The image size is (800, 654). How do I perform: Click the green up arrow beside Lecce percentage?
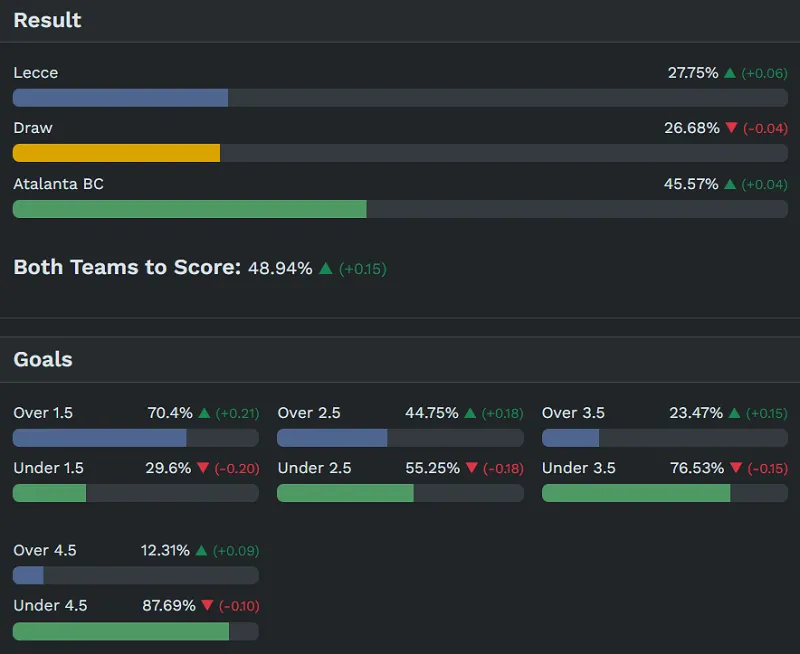[x=730, y=73]
